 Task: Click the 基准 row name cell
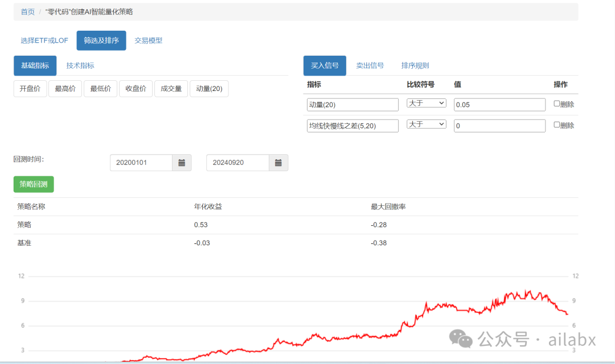point(24,243)
